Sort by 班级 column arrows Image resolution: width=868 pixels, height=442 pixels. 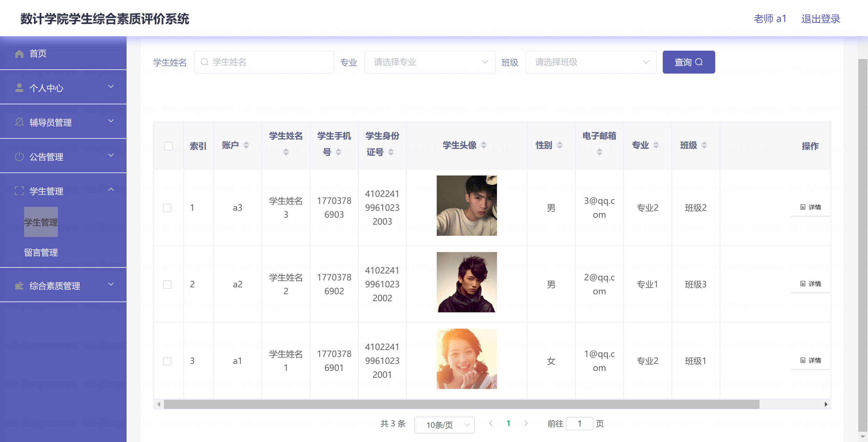704,145
